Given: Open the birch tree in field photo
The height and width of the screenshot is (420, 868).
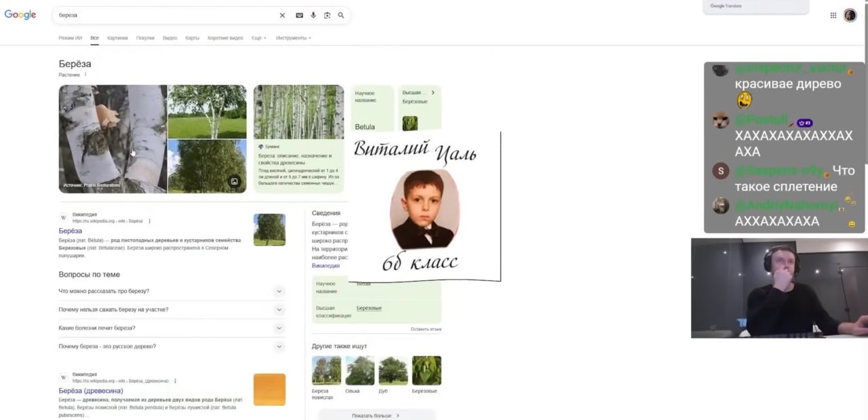Looking at the screenshot, I should tap(208, 111).
